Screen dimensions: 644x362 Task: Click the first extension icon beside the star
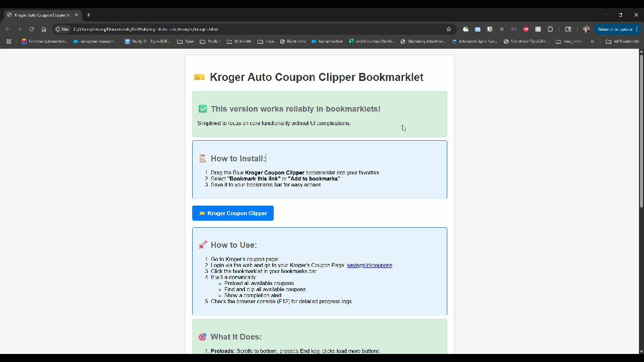coord(465,29)
